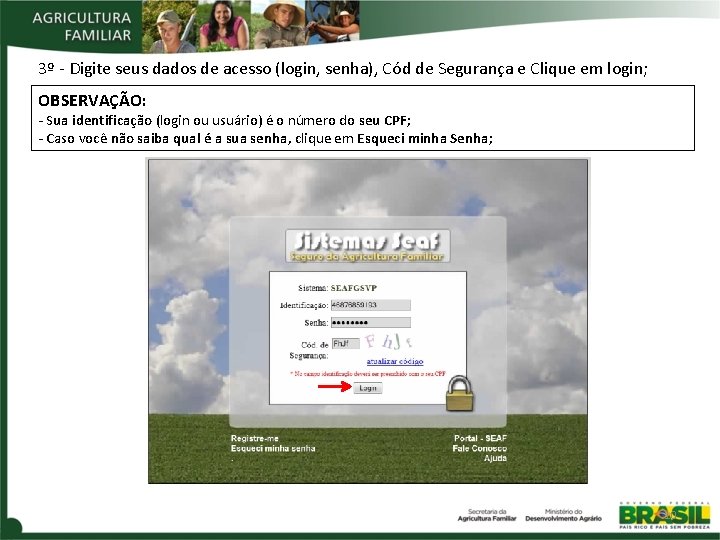This screenshot has width=720, height=540.
Task: Click the Identificação input field
Action: click(371, 305)
